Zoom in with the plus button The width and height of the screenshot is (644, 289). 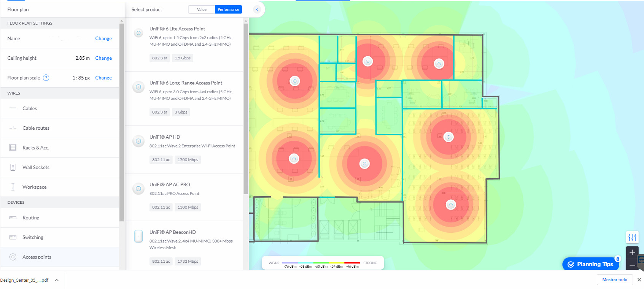coord(632,252)
